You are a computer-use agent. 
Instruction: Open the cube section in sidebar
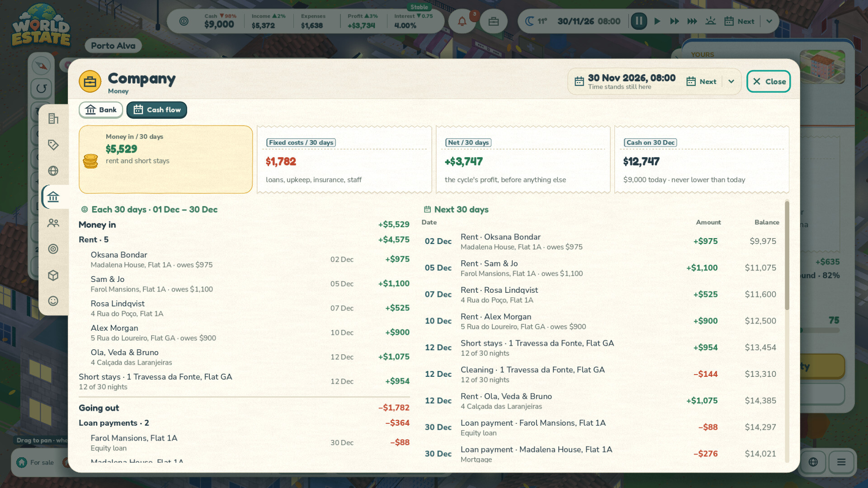pos(53,275)
